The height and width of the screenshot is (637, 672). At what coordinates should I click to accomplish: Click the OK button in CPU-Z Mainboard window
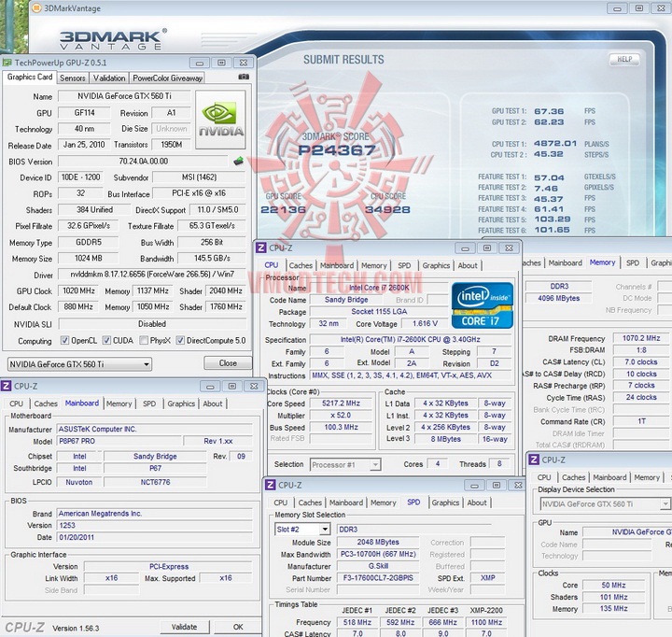[238, 627]
